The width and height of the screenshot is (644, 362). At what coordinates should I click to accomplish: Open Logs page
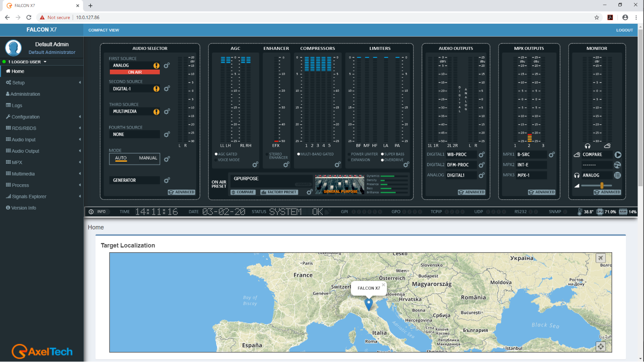pyautogui.click(x=42, y=105)
